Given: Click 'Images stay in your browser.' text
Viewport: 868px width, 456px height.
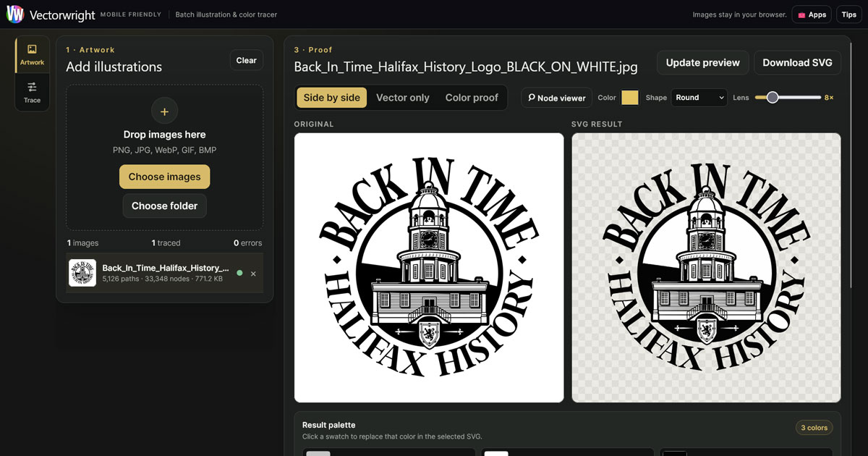Looking at the screenshot, I should point(739,14).
